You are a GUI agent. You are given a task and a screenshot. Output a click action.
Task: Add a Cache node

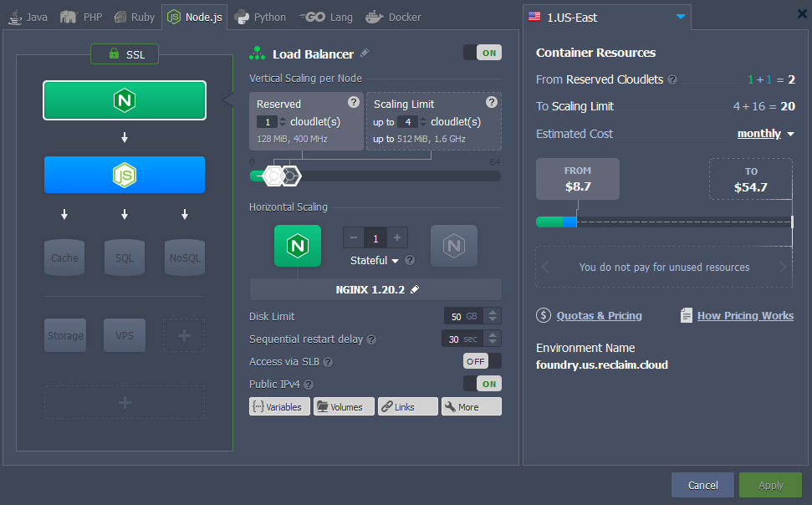(x=64, y=258)
